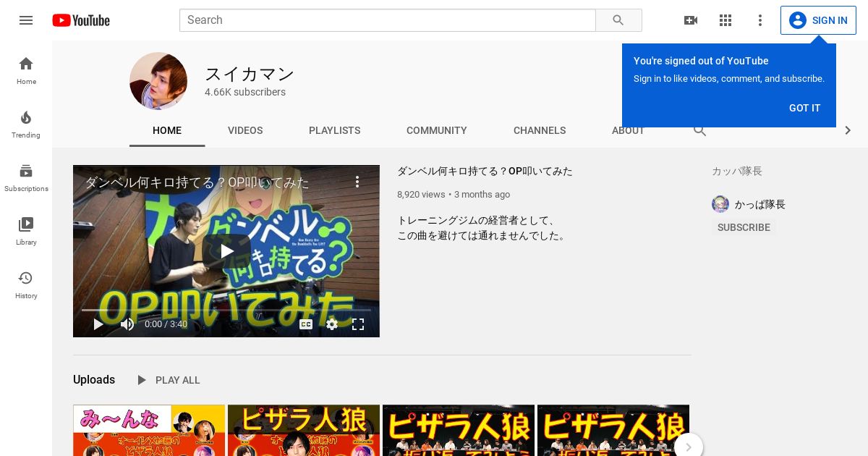Dismiss the popup with GOT IT

805,108
